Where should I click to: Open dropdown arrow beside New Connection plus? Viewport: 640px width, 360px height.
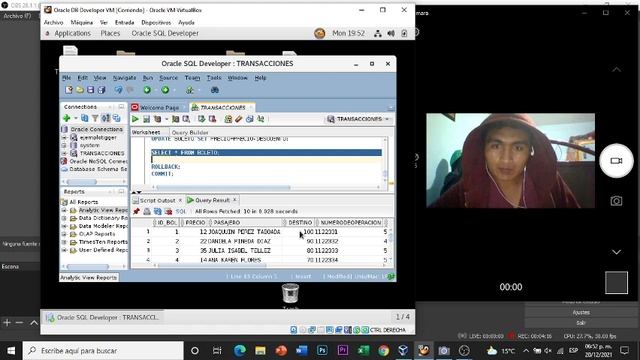click(x=76, y=118)
